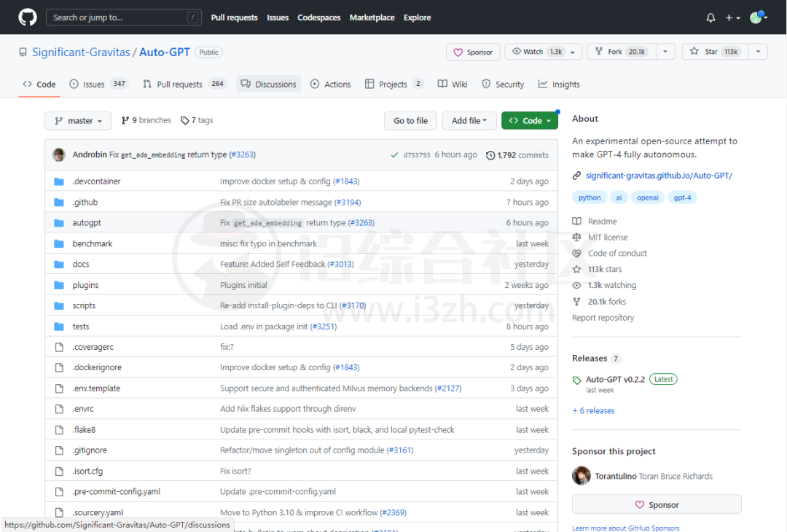
Task: Open the master branch selector
Action: coord(78,120)
